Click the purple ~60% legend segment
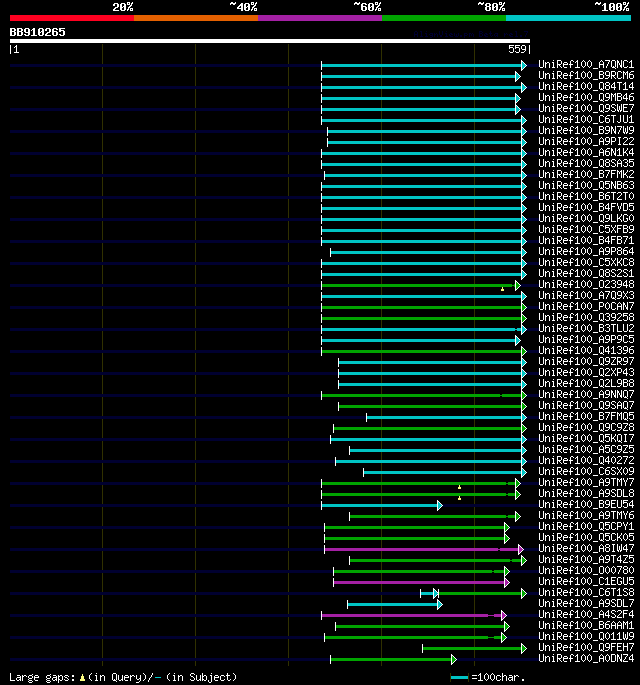The width and height of the screenshot is (640, 685). click(x=320, y=18)
